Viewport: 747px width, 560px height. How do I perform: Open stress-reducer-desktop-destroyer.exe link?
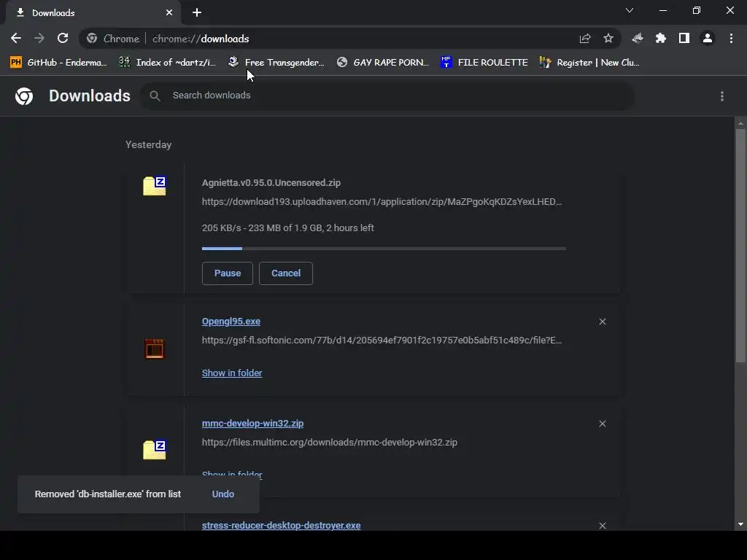click(281, 525)
